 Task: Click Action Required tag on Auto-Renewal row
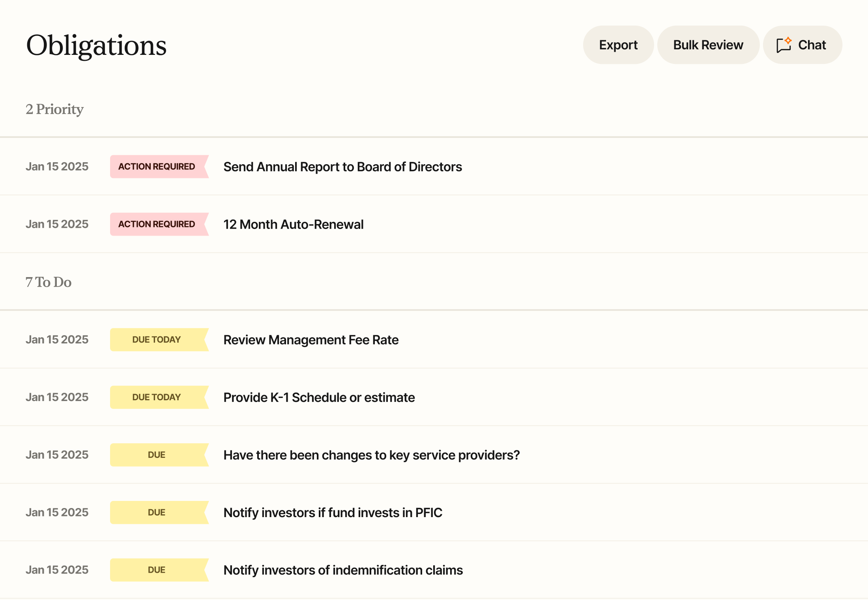pyautogui.click(x=157, y=225)
